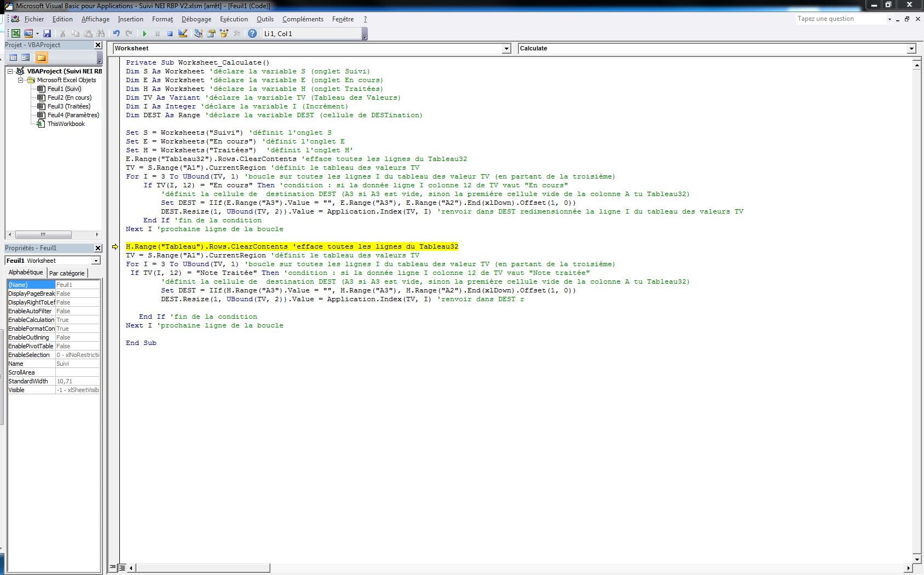Open Help with the blue question mark icon
The image size is (924, 575).
[252, 34]
